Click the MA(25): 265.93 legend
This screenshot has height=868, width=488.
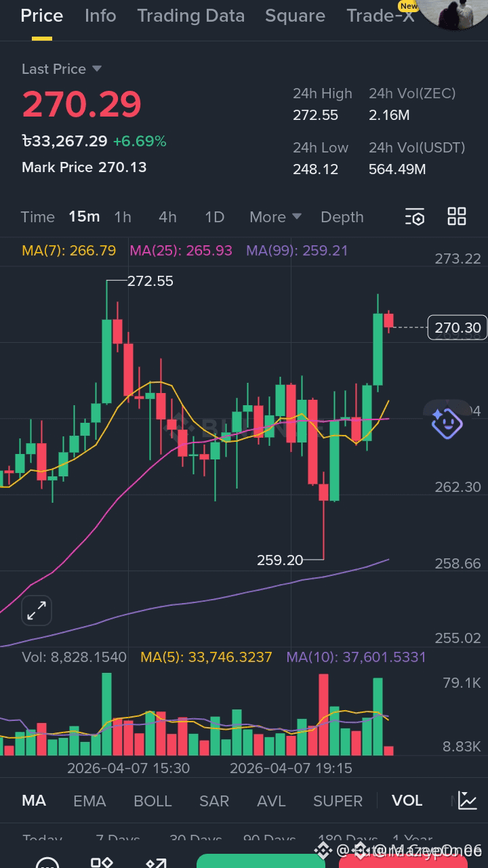tap(181, 251)
